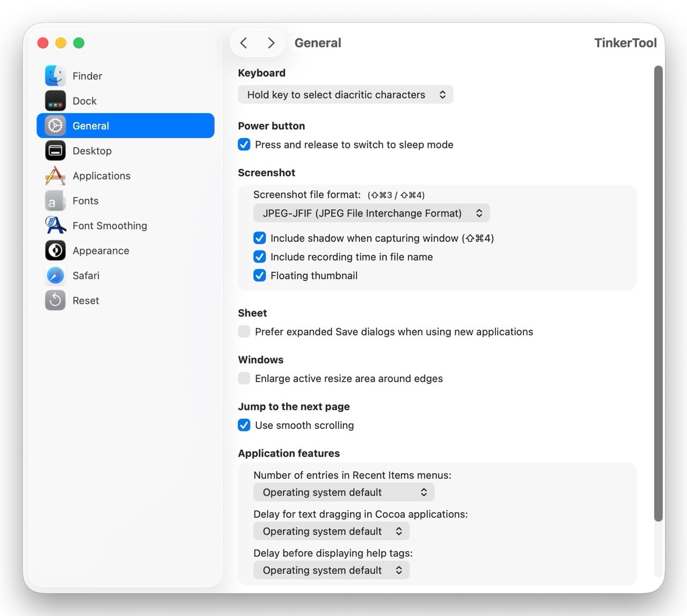
Task: Click the forward navigation arrow
Action: pyautogui.click(x=271, y=43)
